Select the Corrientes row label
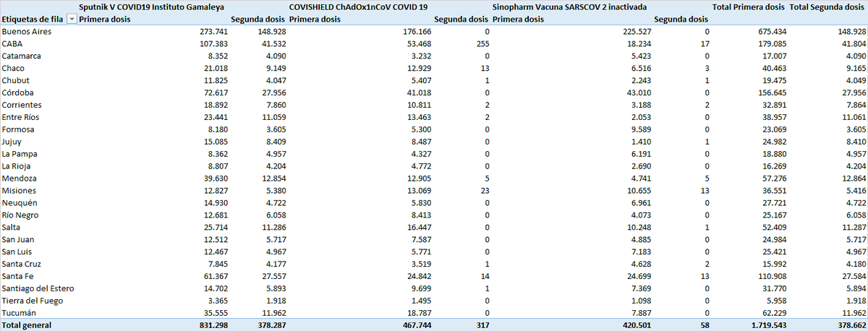 click(22, 106)
